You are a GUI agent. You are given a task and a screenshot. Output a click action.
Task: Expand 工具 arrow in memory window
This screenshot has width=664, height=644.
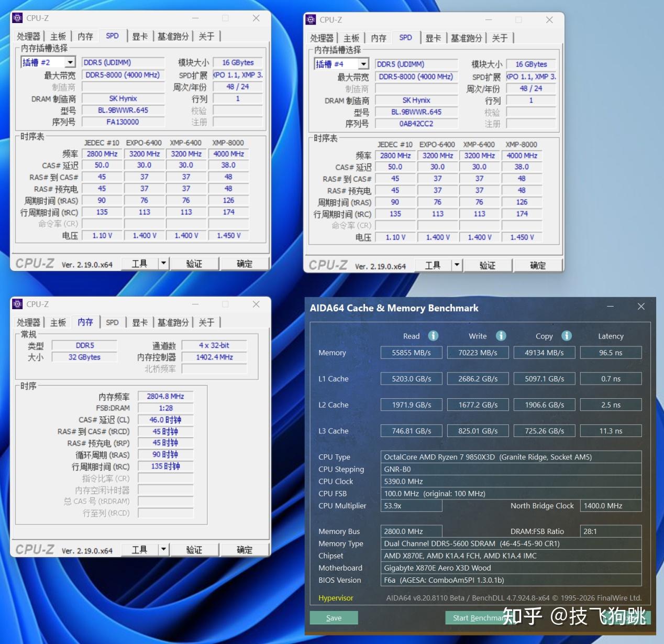[x=163, y=550]
